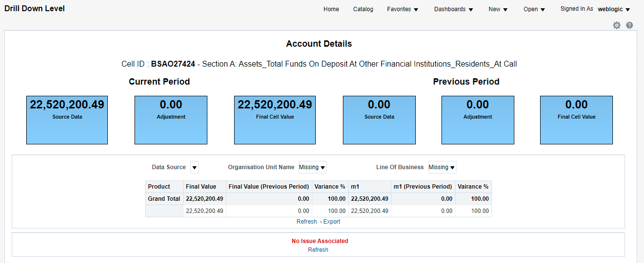
Task: Click the Previous Period heading
Action: (466, 82)
